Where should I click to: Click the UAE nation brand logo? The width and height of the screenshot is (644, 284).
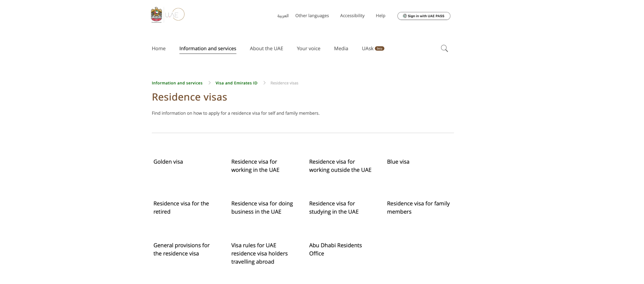pos(175,15)
